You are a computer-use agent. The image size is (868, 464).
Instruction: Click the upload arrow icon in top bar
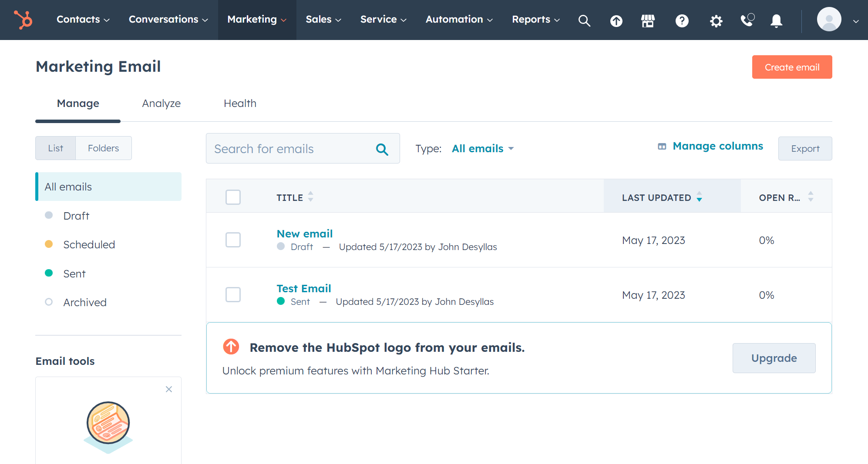616,20
